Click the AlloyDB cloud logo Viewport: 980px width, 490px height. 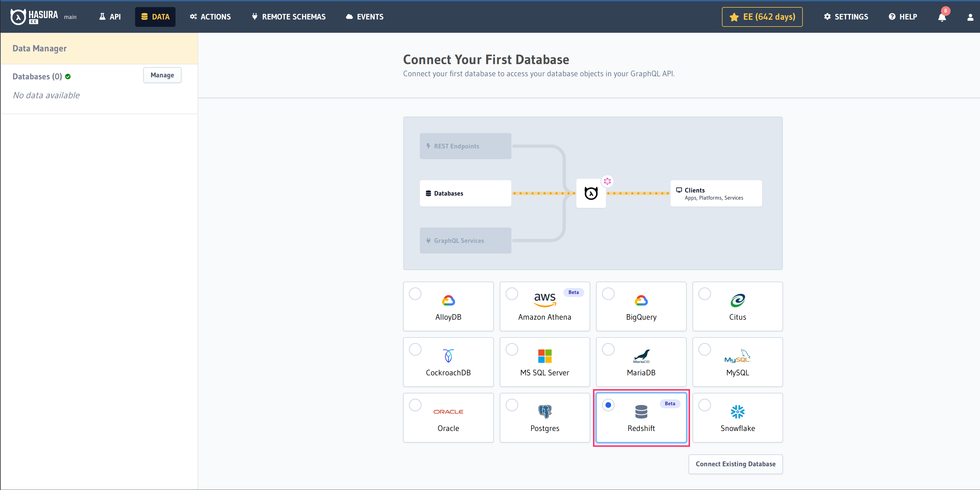[448, 300]
